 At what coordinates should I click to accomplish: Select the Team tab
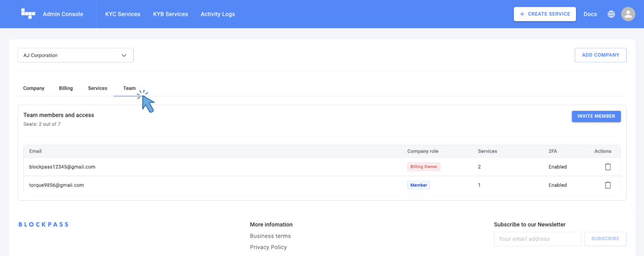tap(129, 88)
